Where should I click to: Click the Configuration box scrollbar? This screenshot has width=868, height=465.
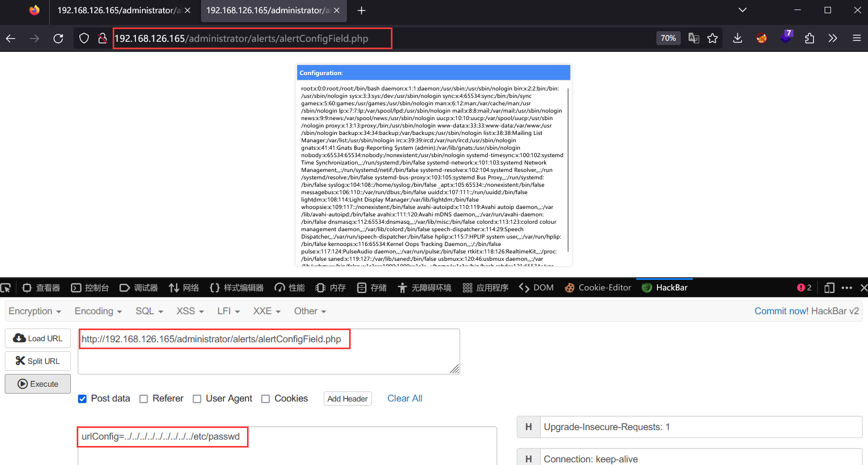(x=568, y=169)
